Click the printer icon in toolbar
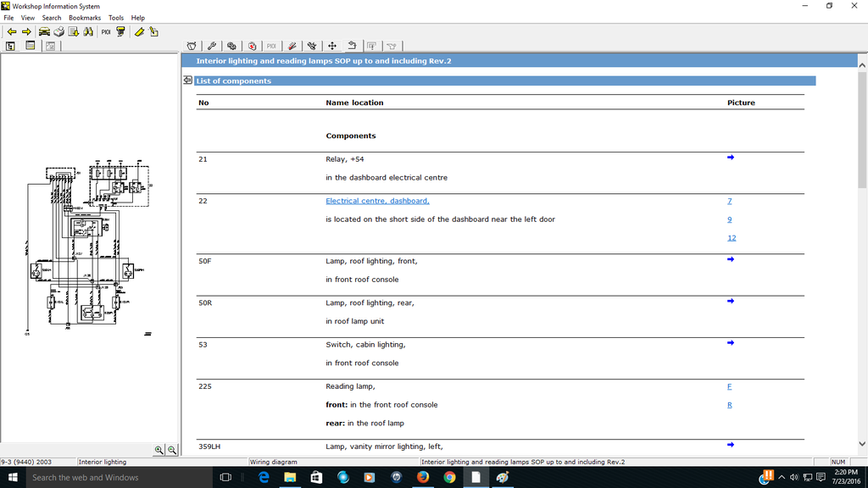Screen dimensions: 868x488 [x=58, y=31]
